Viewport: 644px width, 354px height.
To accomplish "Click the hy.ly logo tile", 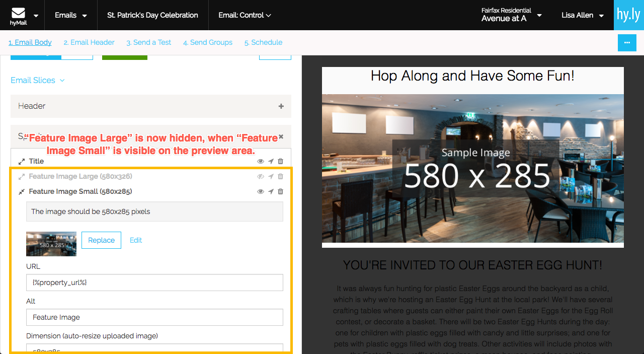I will [629, 15].
